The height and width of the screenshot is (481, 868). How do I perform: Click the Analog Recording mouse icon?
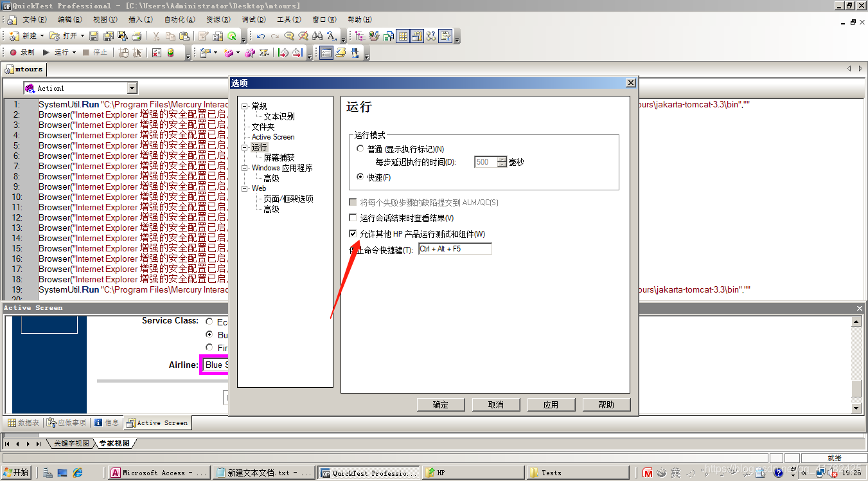coord(124,53)
